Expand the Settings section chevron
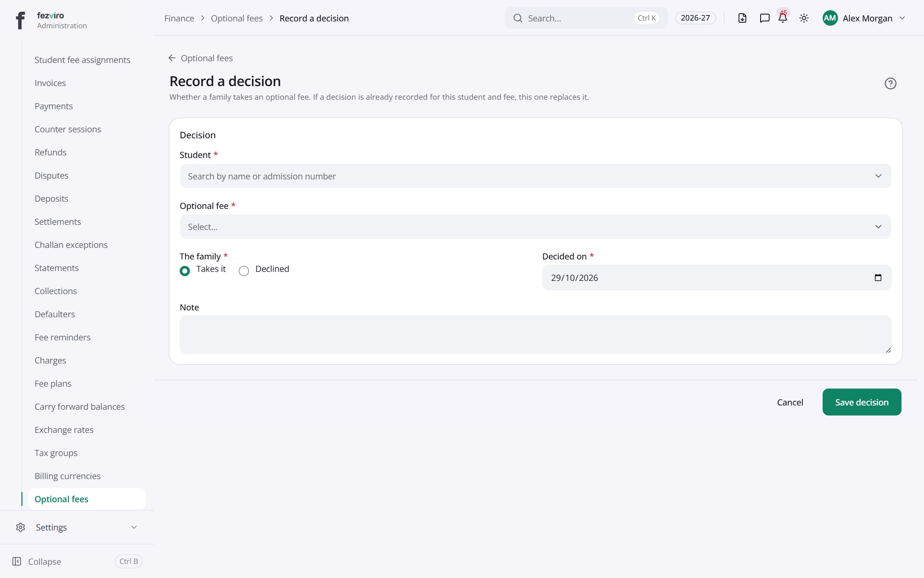 click(134, 527)
